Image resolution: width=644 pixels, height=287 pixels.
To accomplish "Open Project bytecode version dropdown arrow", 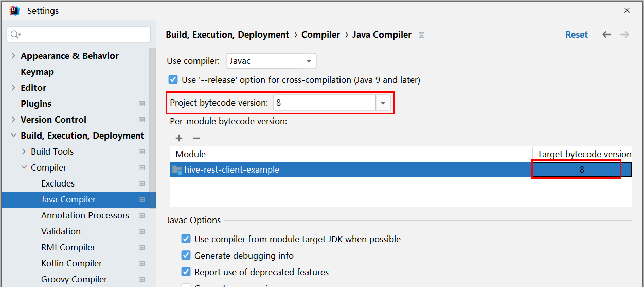I will [383, 103].
